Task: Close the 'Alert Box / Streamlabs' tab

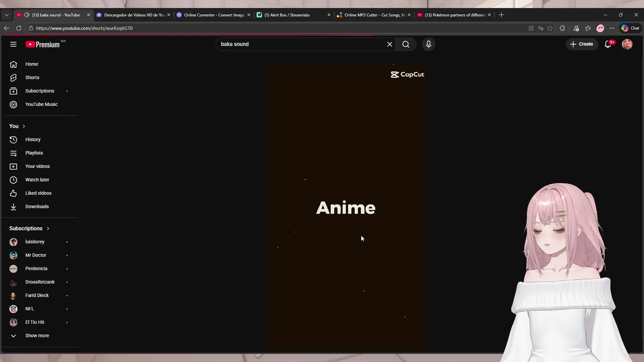Action: [x=329, y=15]
